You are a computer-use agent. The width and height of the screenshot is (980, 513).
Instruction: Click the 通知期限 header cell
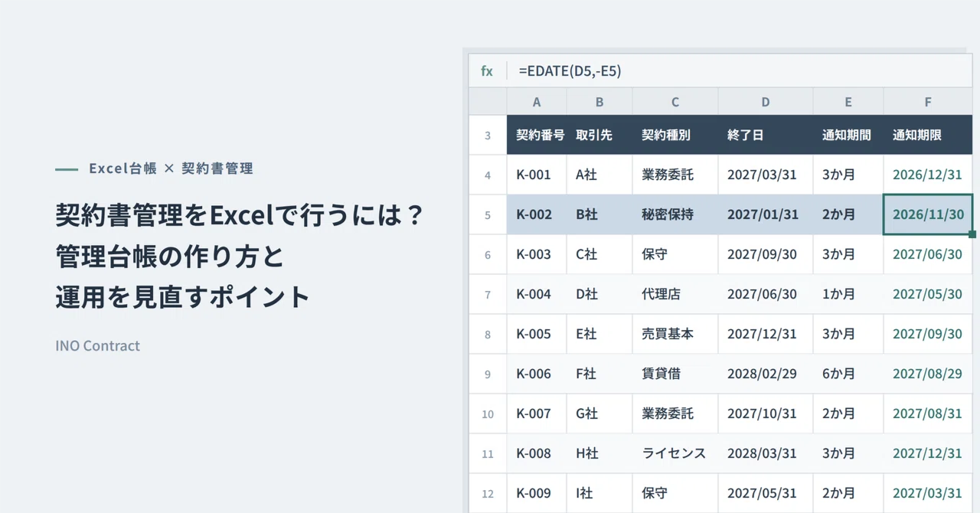pos(928,136)
